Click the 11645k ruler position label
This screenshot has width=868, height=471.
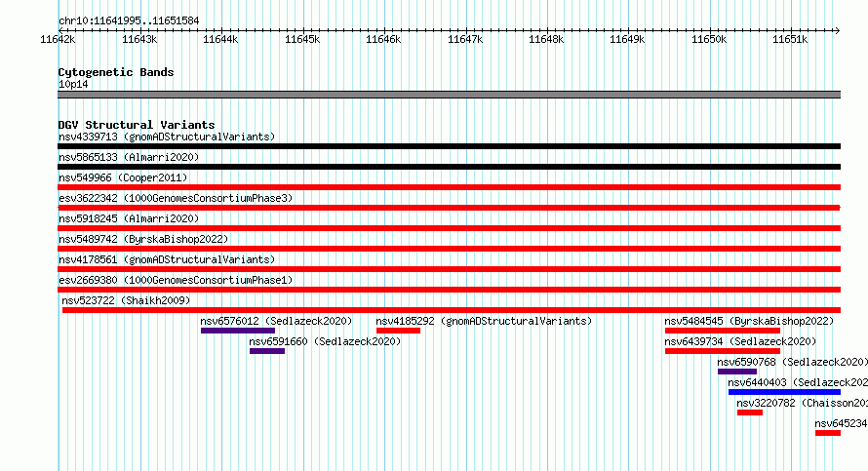coord(302,39)
